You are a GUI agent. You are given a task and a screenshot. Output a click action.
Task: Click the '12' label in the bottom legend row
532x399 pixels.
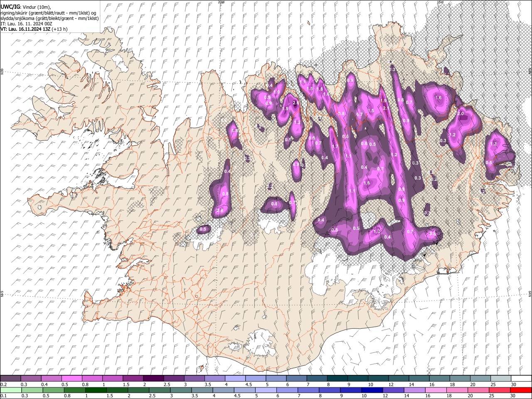pyautogui.click(x=385, y=396)
